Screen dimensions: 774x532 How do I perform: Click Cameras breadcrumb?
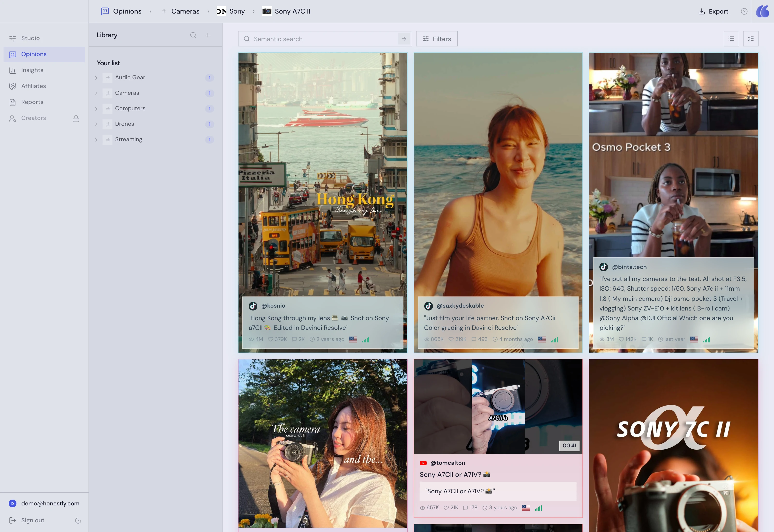coord(180,11)
